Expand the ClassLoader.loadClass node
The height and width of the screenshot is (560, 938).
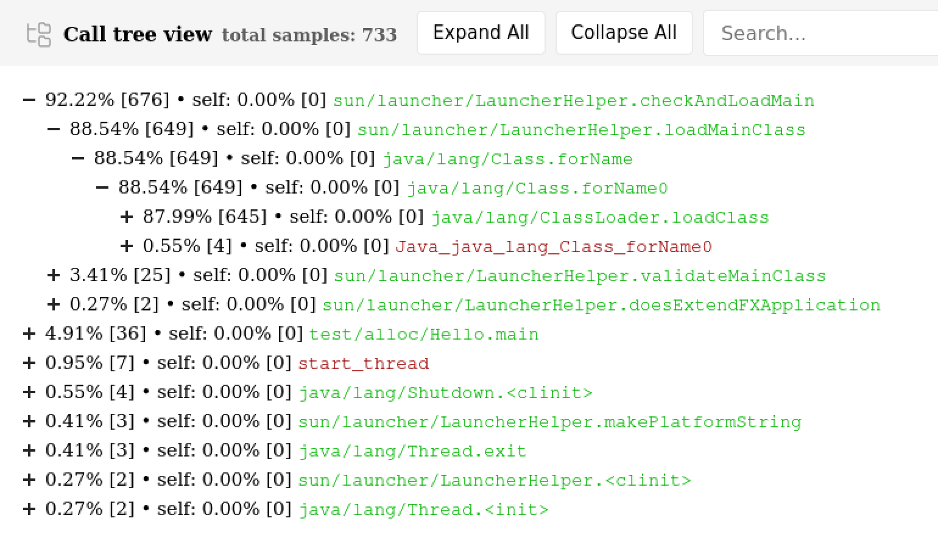point(127,217)
